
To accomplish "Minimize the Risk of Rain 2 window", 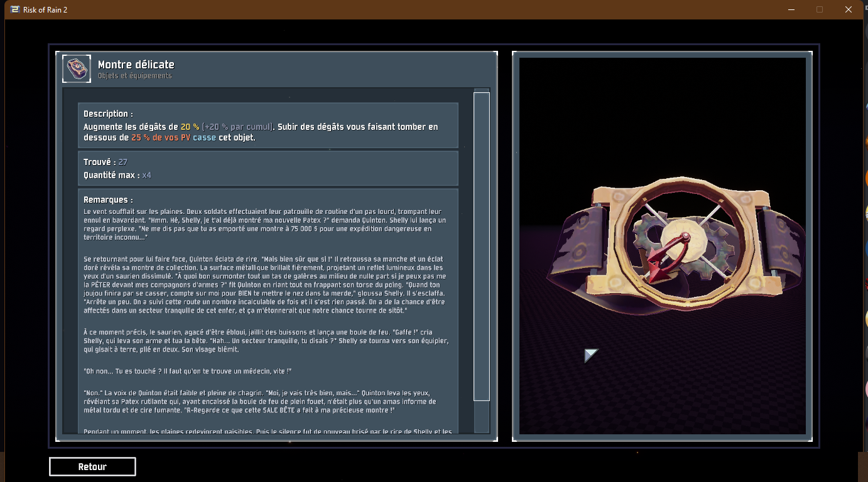I will pos(790,9).
